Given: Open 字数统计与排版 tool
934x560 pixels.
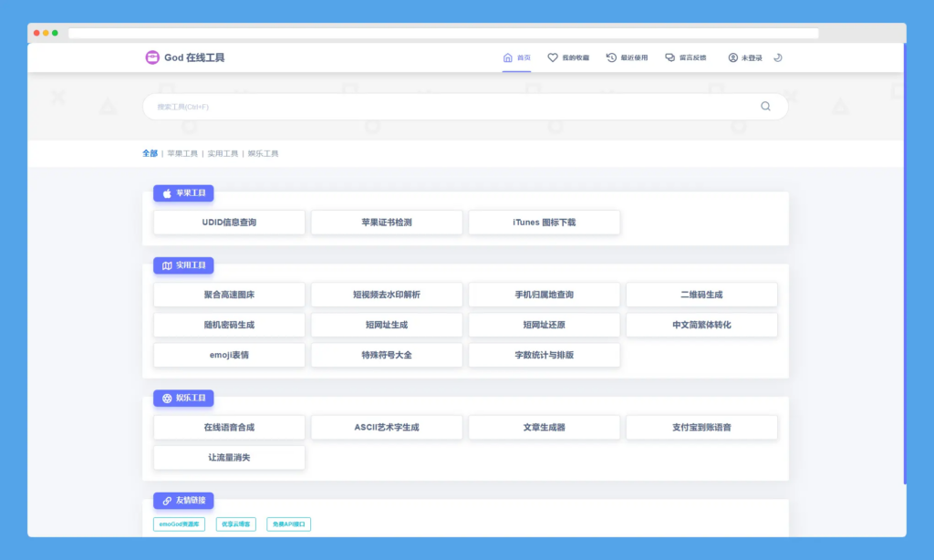Looking at the screenshot, I should coord(545,355).
